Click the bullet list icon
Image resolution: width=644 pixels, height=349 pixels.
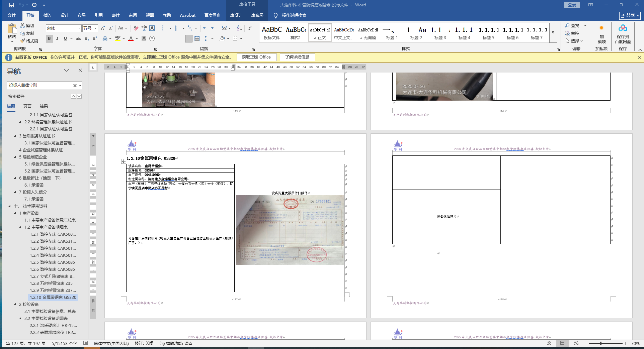pos(164,28)
